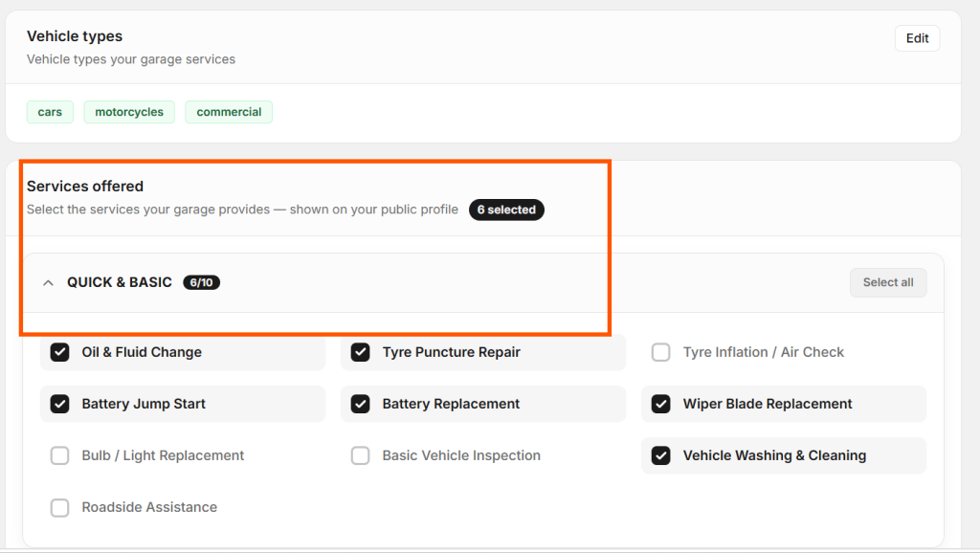Click the Edit button for vehicle types
Viewport: 980px width, 553px height.
(x=916, y=37)
